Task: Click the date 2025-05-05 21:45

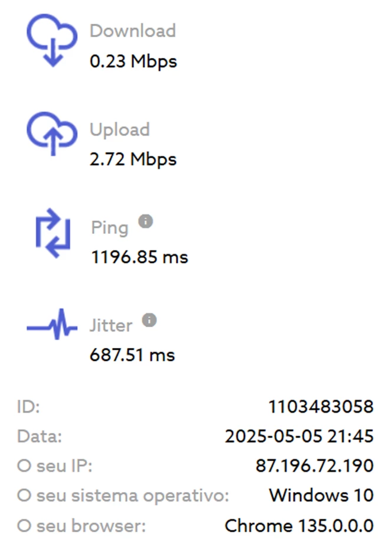Action: click(299, 436)
